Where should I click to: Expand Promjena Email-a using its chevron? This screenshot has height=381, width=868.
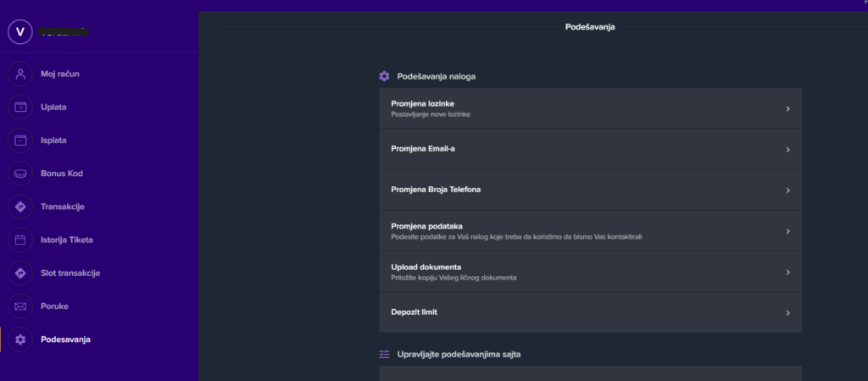pyautogui.click(x=787, y=149)
